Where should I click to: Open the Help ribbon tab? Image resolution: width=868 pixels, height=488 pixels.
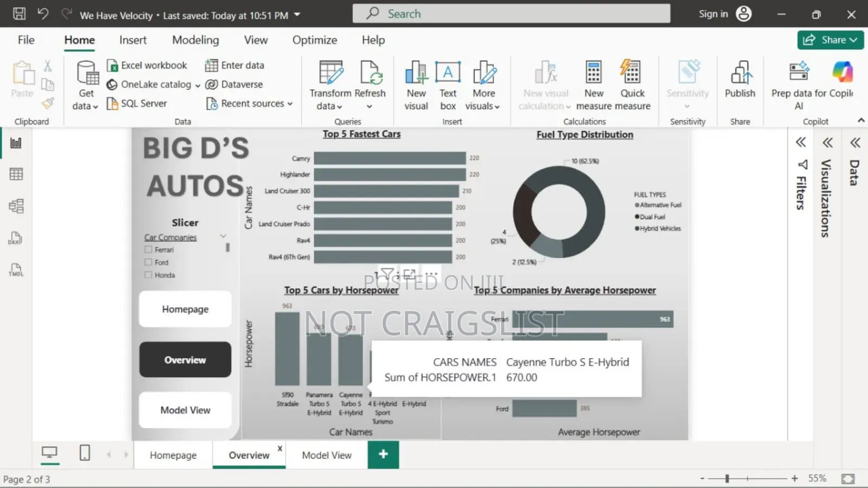click(x=373, y=40)
